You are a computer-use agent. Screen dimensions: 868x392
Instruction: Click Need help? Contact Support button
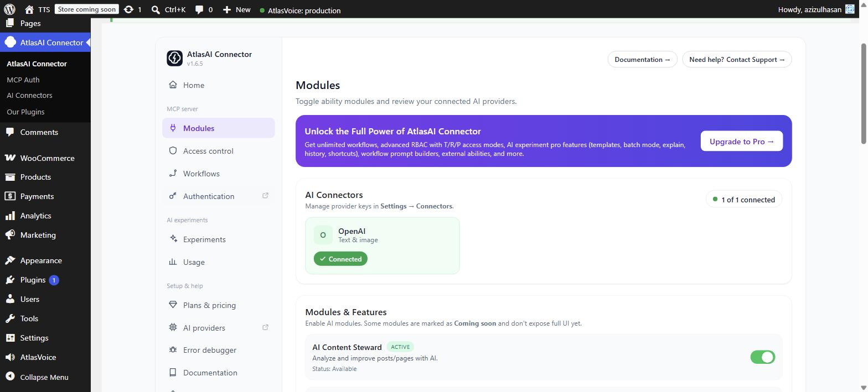coord(737,59)
